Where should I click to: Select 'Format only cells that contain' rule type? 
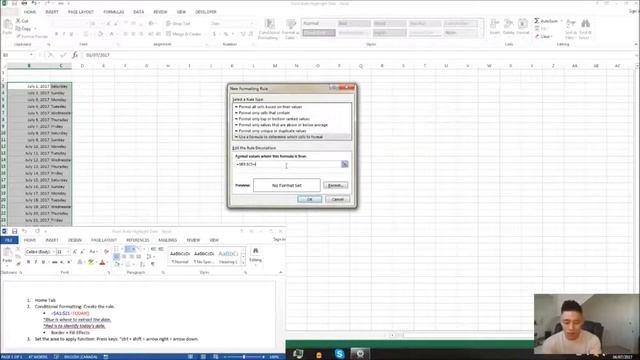tap(292, 113)
